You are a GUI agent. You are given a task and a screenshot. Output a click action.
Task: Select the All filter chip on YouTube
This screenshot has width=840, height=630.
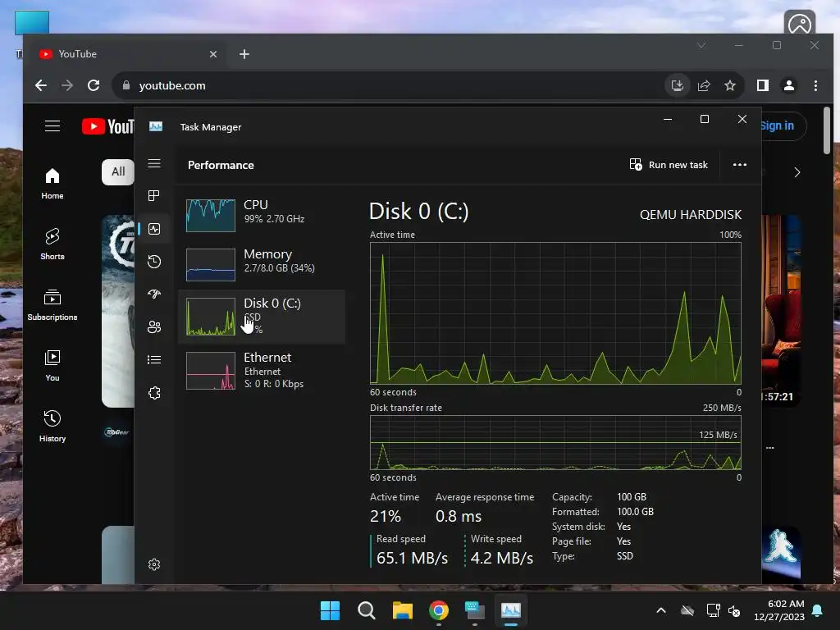coord(118,172)
